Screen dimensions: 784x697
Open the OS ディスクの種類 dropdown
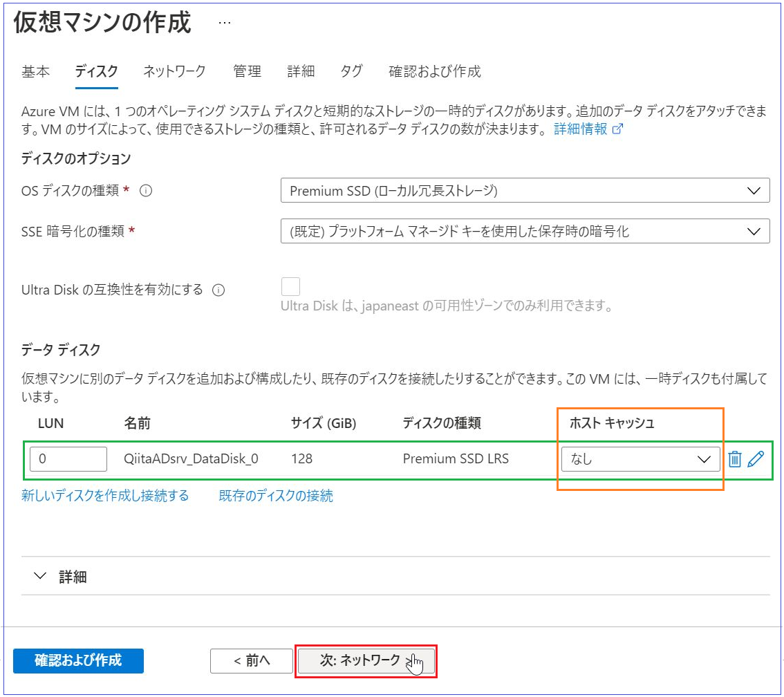[x=525, y=191]
